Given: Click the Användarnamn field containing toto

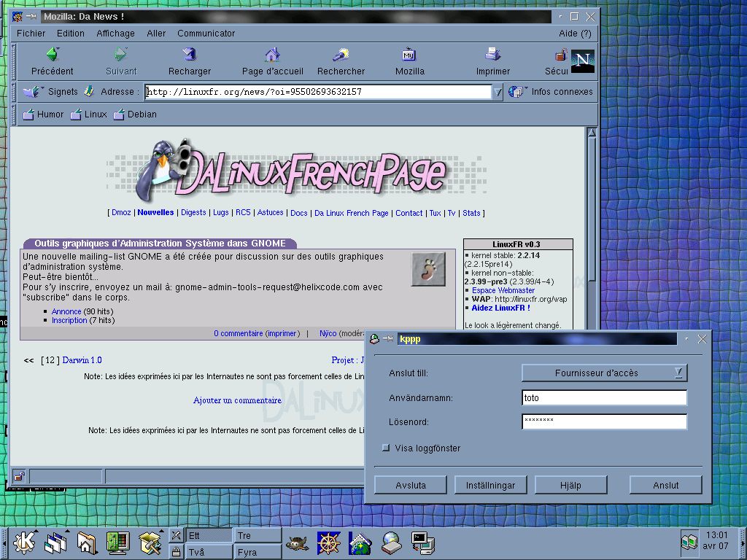Looking at the screenshot, I should point(604,397).
